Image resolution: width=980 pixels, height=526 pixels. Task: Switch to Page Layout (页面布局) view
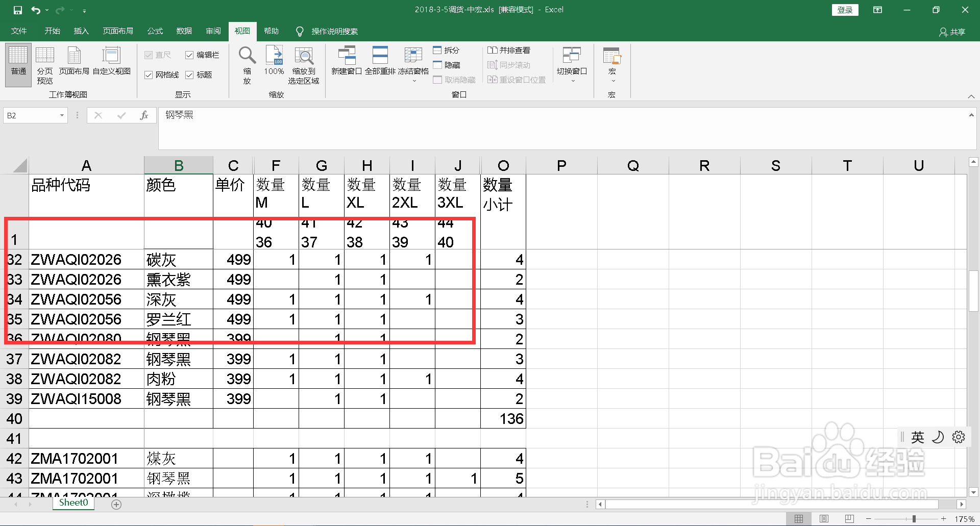coord(74,61)
